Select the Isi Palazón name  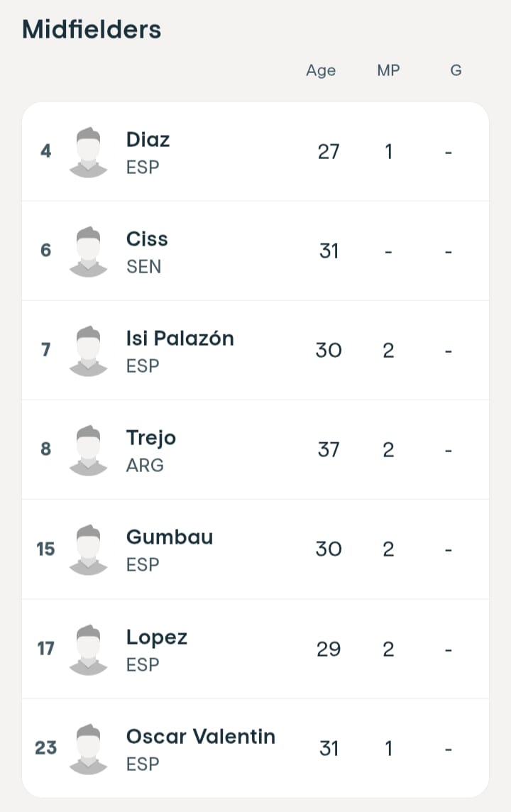coord(180,339)
